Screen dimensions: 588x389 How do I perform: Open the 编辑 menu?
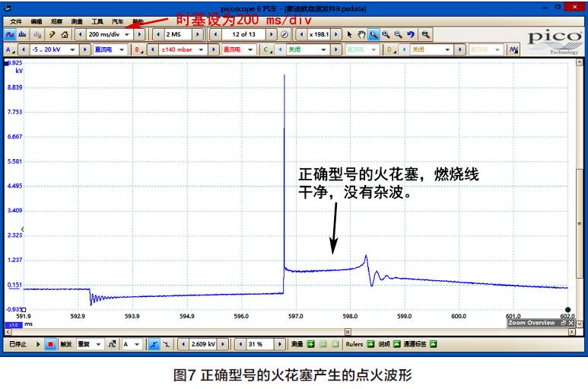[x=37, y=21]
